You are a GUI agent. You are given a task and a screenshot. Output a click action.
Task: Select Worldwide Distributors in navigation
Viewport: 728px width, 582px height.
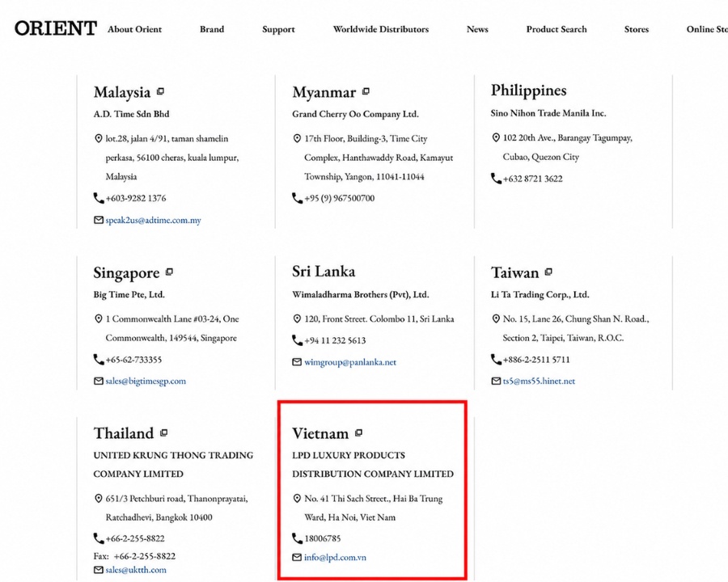coord(381,29)
